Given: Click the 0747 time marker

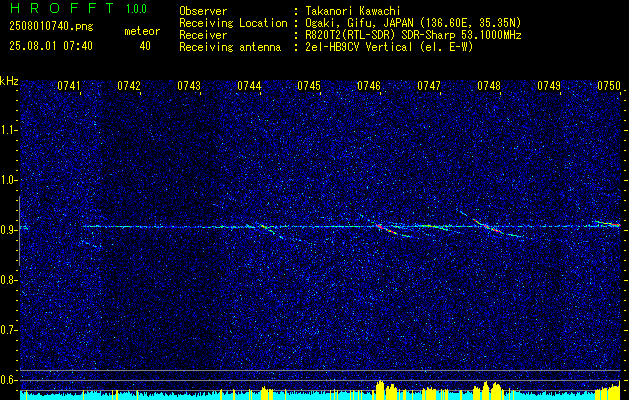Looking at the screenshot, I should tap(429, 86).
